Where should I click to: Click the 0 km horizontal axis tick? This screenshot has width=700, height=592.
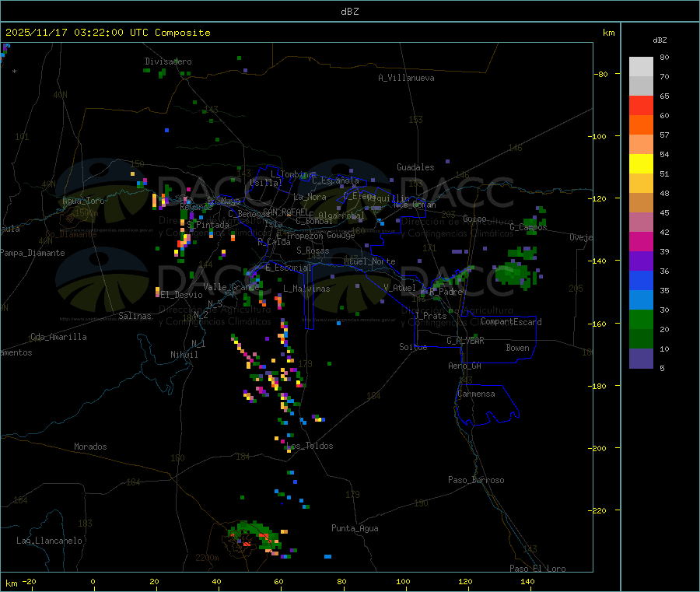(x=93, y=582)
